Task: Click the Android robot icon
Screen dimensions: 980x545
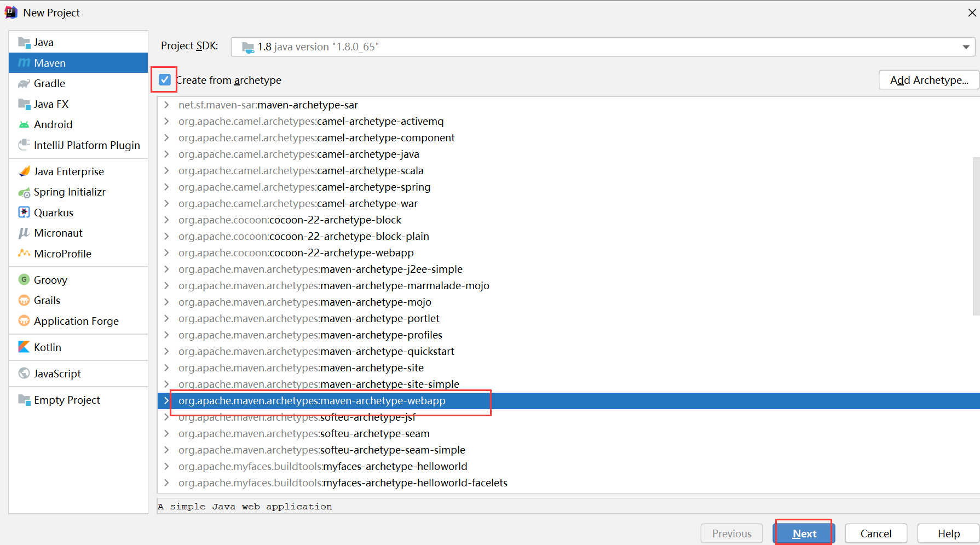Action: coord(24,124)
